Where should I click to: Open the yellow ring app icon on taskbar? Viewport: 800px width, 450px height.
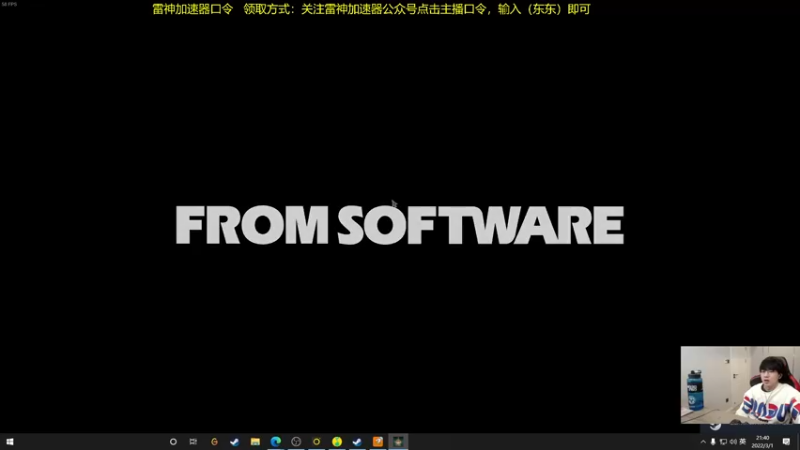click(316, 442)
